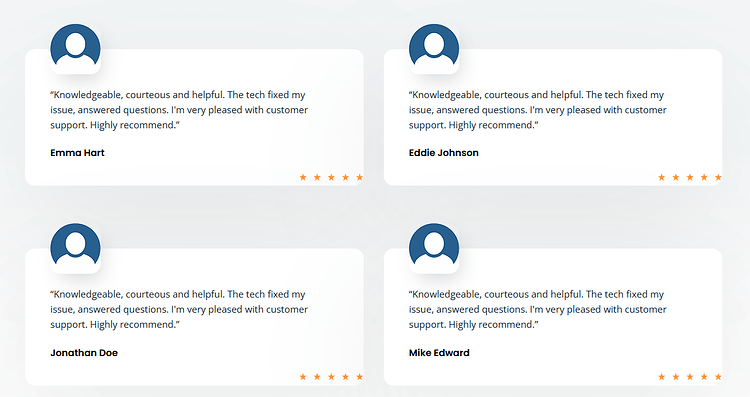The image size is (750, 397).
Task: Click Jonathan Doe's avatar icon
Action: coord(75,248)
